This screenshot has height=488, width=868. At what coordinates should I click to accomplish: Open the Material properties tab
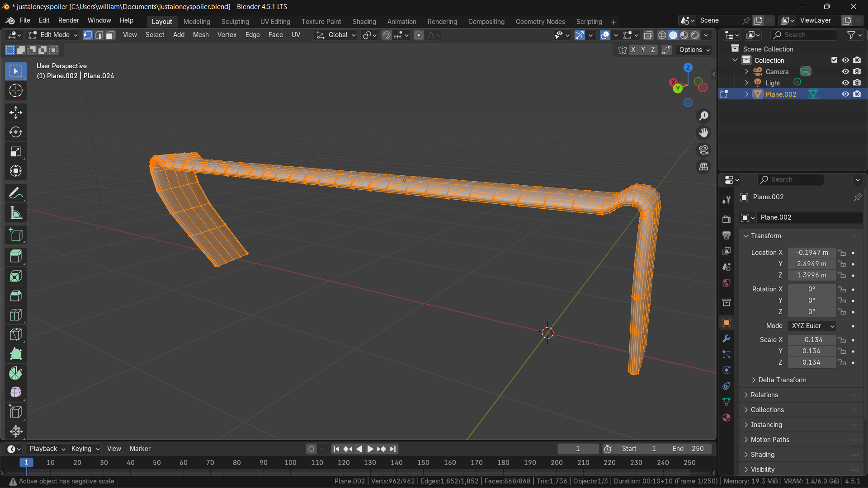pyautogui.click(x=726, y=418)
